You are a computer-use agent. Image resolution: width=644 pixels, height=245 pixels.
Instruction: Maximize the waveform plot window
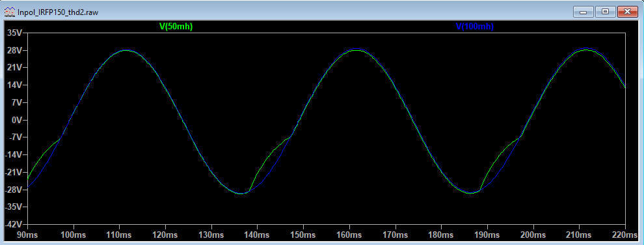[605, 12]
